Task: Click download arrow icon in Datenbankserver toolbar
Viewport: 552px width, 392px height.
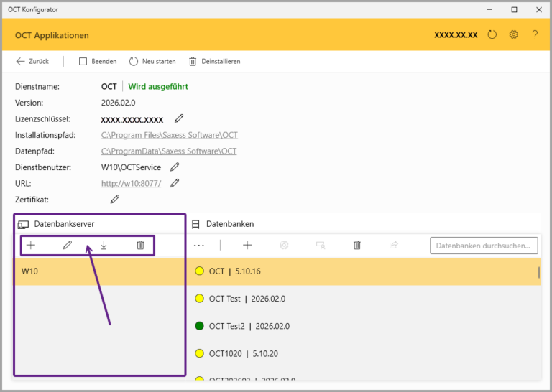Action: [x=104, y=246]
